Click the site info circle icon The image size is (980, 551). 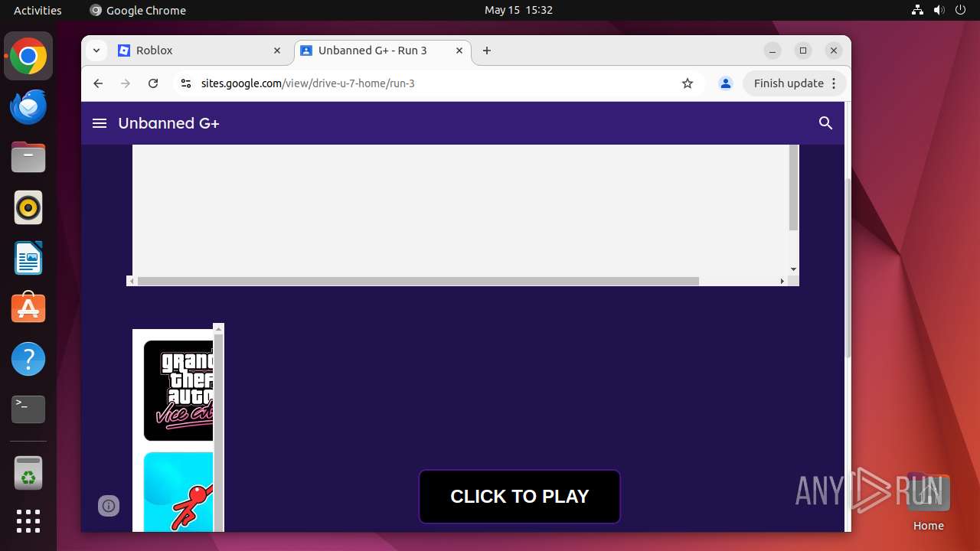click(x=109, y=506)
